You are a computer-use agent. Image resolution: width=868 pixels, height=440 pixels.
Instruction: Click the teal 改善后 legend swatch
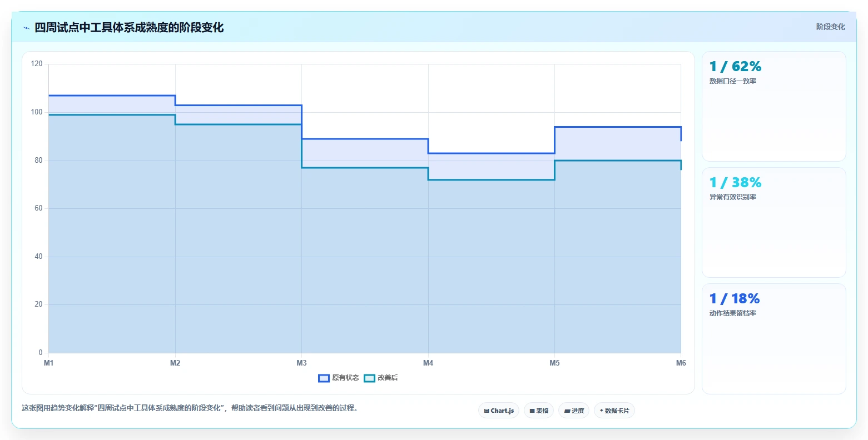[369, 378]
